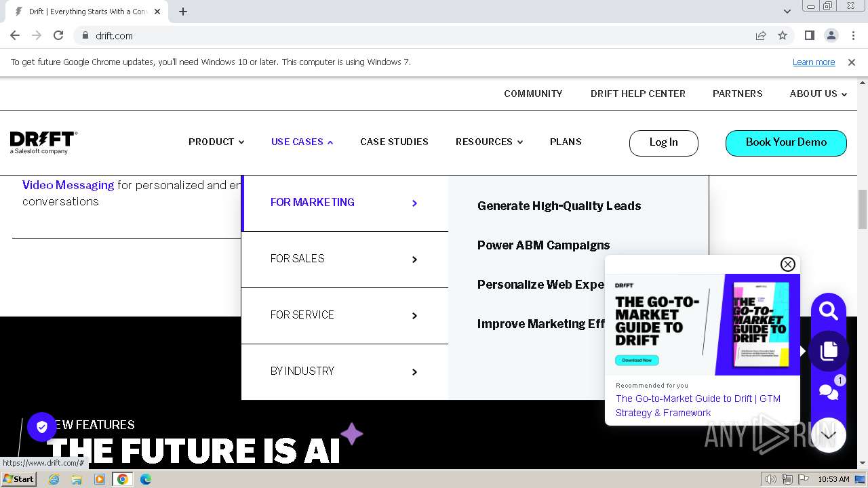Screen dimensions: 868x488
Task: Click the taskbar clock showing 10:53 AM
Action: point(833,479)
